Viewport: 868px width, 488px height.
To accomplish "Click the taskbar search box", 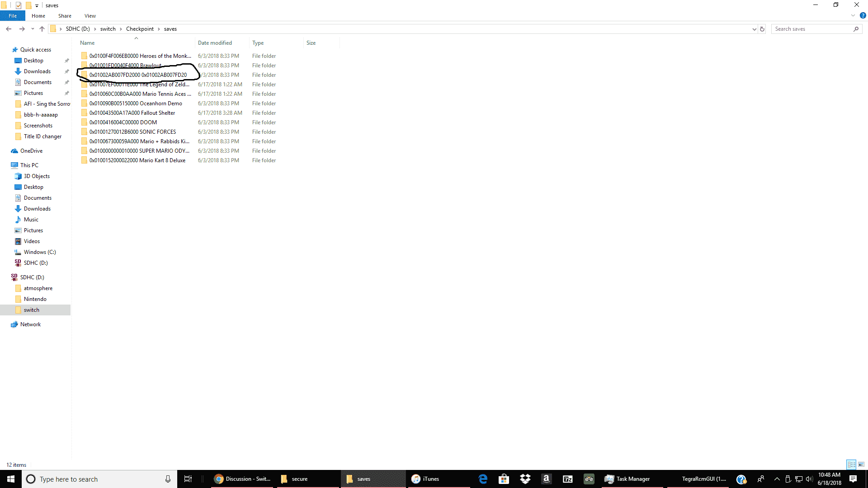I will pos(99,479).
